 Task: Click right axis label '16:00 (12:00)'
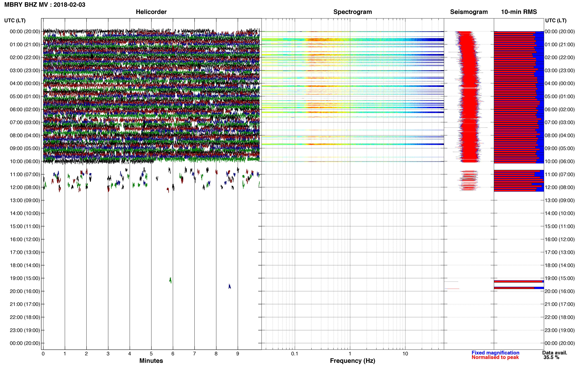pyautogui.click(x=560, y=239)
